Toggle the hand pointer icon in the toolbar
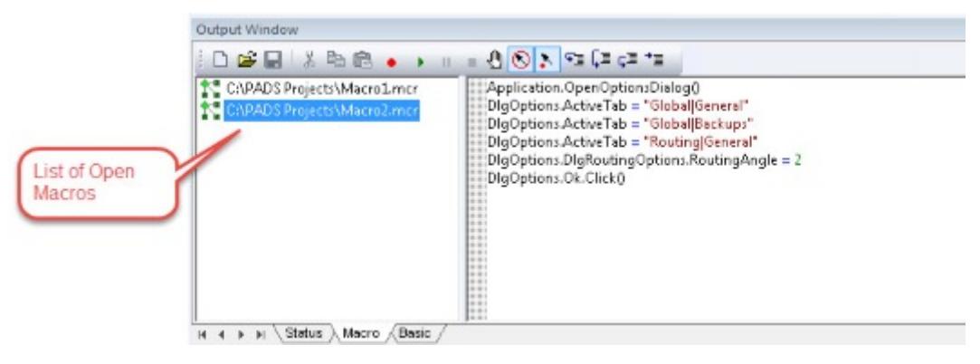This screenshot has width=980, height=364. pyautogui.click(x=494, y=62)
